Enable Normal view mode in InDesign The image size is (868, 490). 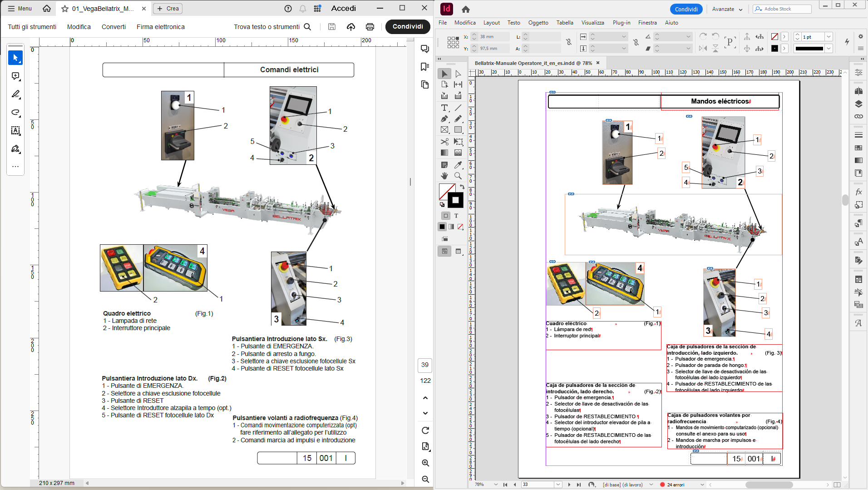pyautogui.click(x=444, y=251)
